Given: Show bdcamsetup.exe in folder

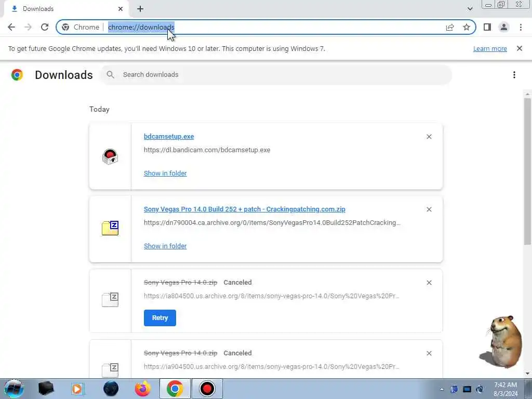Looking at the screenshot, I should 165,174.
